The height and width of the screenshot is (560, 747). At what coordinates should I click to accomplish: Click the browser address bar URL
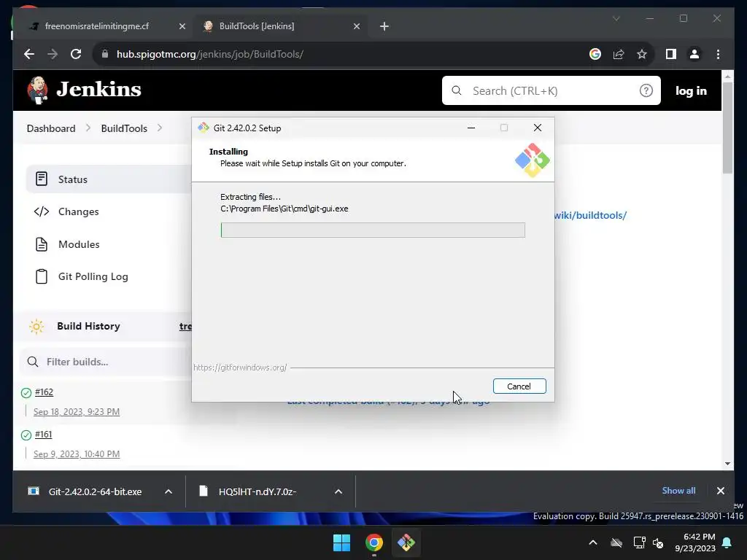210,54
